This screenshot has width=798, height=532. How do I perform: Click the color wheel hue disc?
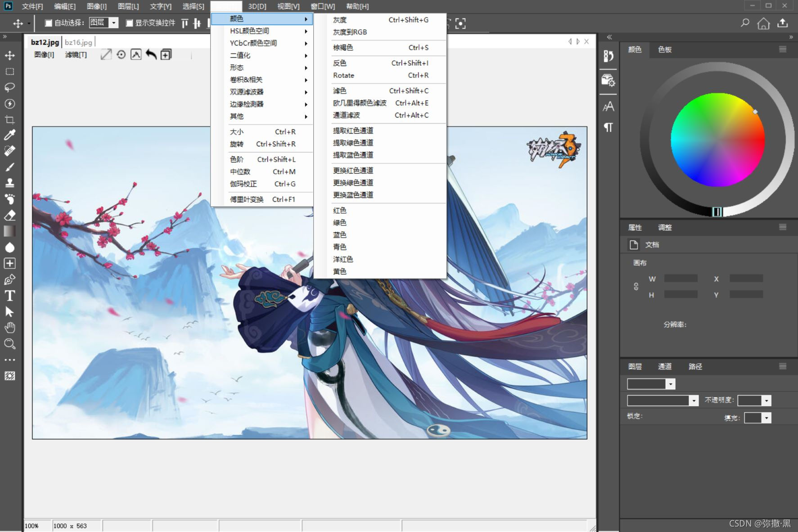pyautogui.click(x=717, y=140)
